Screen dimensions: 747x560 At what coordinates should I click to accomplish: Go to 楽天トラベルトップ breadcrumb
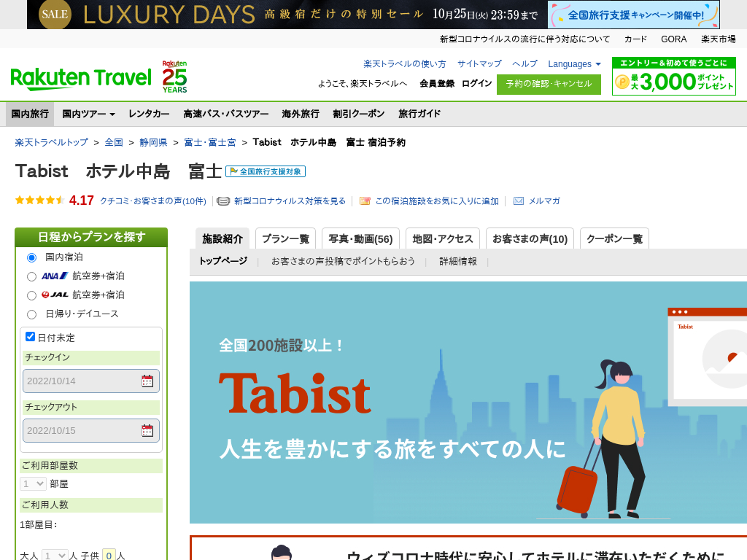(x=52, y=142)
